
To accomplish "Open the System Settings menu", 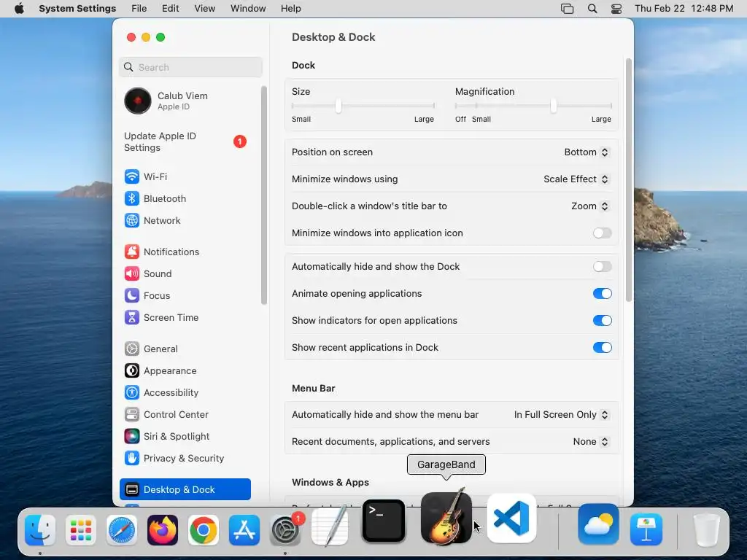I will click(x=77, y=8).
